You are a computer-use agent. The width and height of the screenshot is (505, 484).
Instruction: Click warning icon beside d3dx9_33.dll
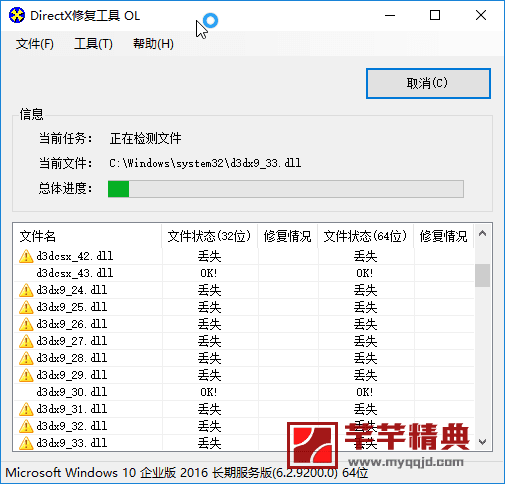coord(26,443)
